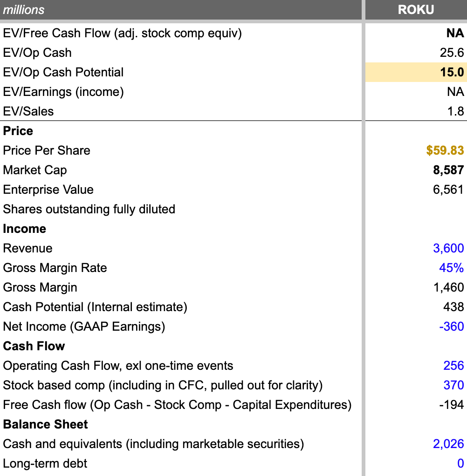Viewport: 467px width, 476px height.
Task: Click the 'Cash and equivalents (including marketable securities)' label
Action: coord(153,444)
